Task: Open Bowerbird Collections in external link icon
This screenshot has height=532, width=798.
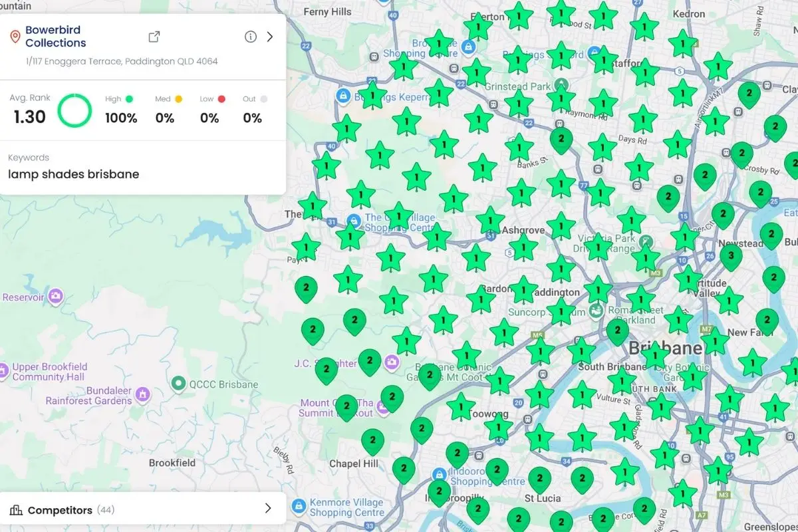Action: point(154,37)
